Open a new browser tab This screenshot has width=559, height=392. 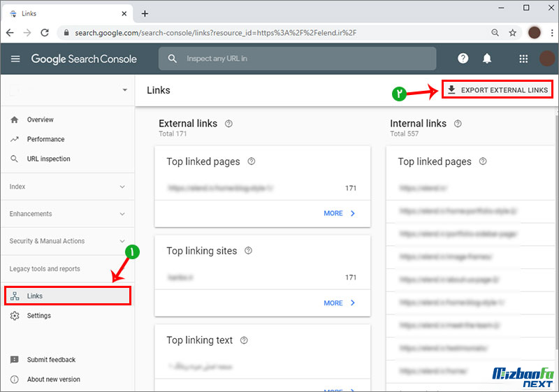click(145, 13)
